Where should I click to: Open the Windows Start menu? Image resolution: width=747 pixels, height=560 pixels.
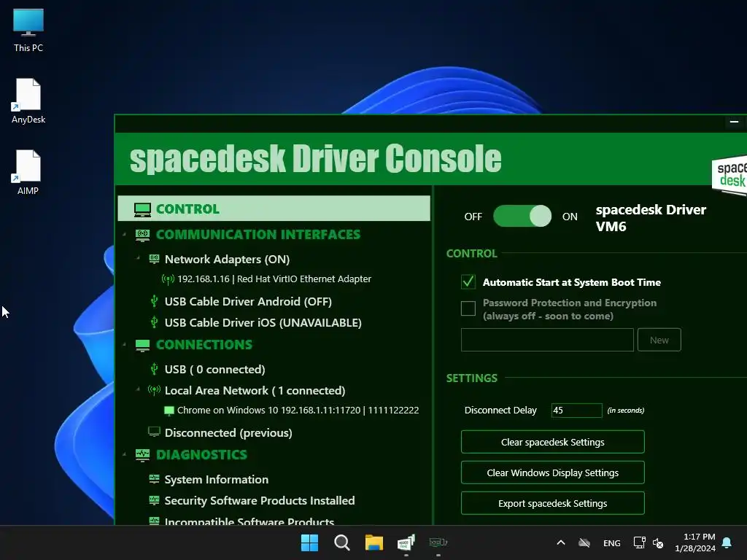point(309,542)
